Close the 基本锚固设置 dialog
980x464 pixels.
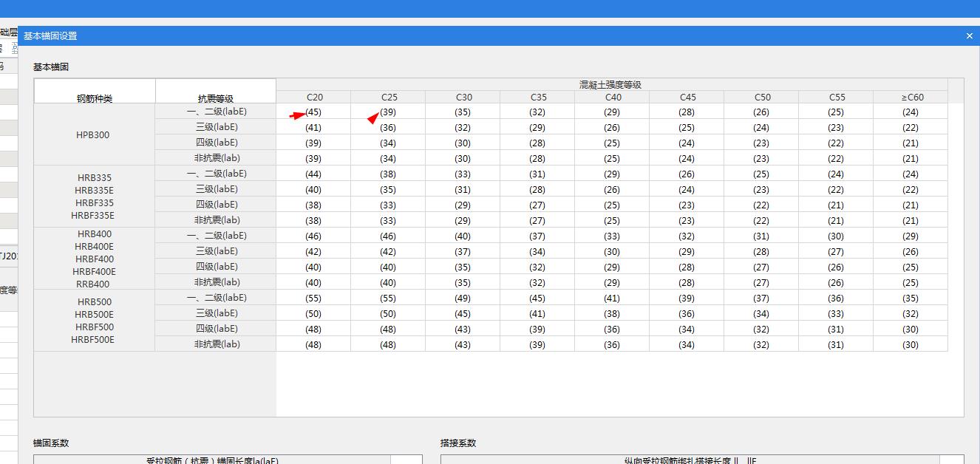click(x=969, y=35)
